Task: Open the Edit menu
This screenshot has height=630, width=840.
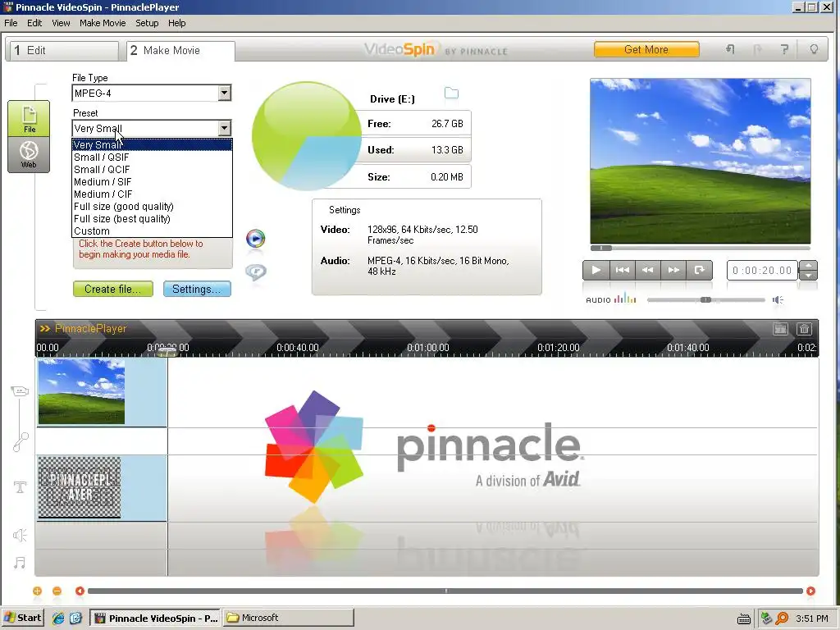Action: pyautogui.click(x=34, y=23)
